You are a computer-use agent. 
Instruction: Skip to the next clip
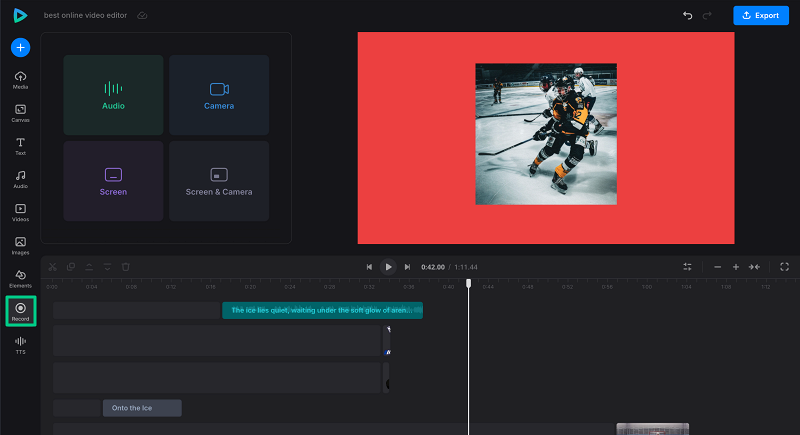click(407, 267)
